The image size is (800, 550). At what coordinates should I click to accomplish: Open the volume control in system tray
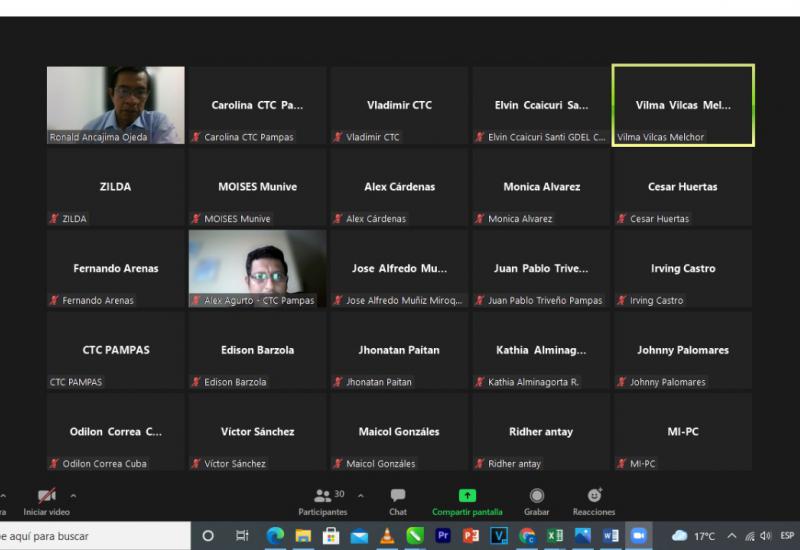point(765,536)
